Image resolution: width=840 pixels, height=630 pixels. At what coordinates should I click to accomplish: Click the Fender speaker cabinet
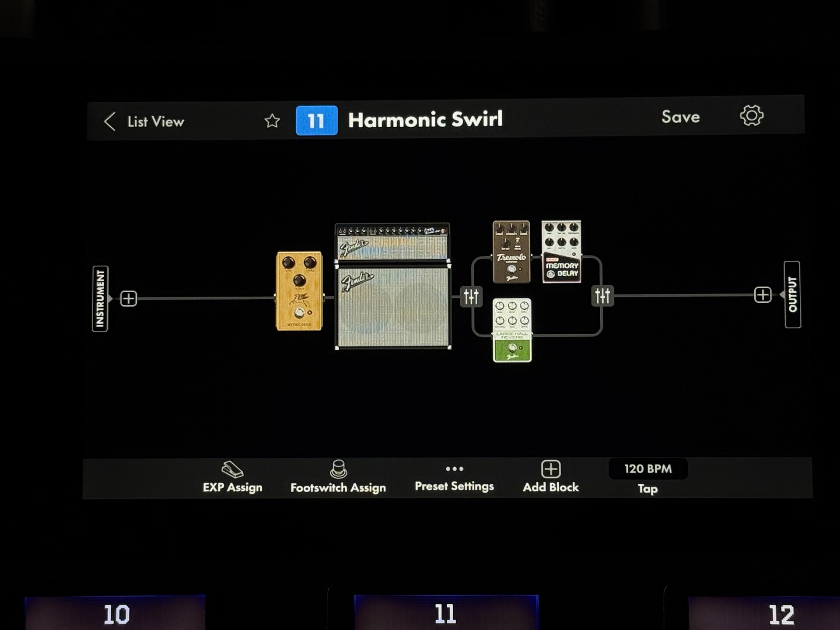tap(393, 306)
